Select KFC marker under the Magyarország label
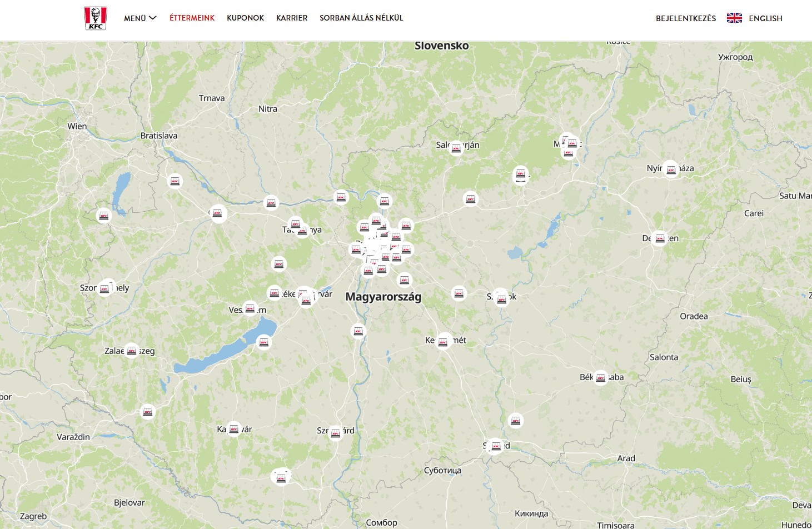812x529 pixels. click(358, 331)
